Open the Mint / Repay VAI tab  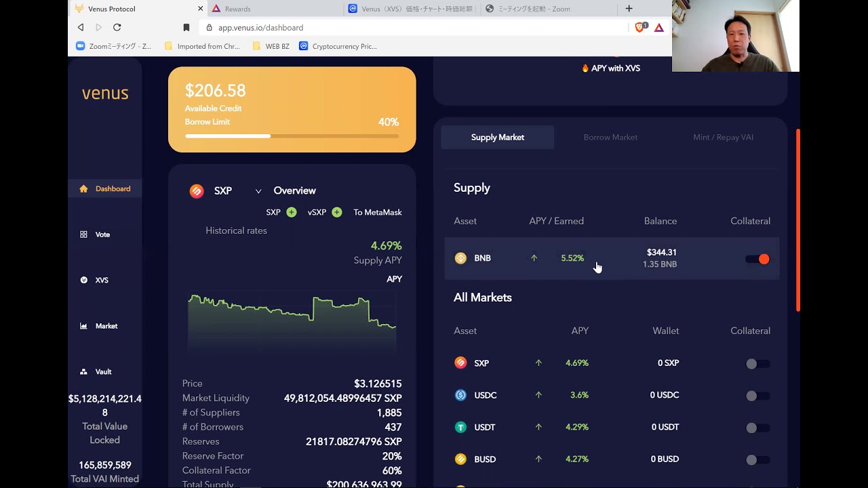click(723, 137)
